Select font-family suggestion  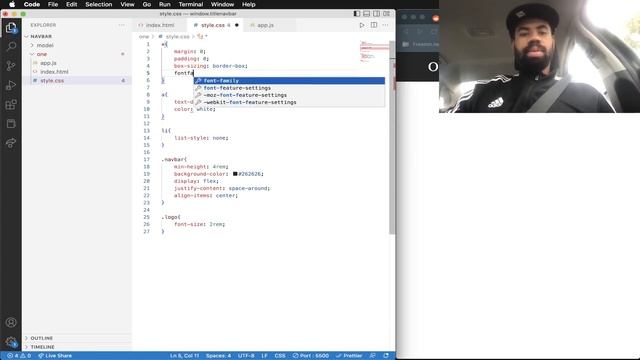tap(289, 81)
